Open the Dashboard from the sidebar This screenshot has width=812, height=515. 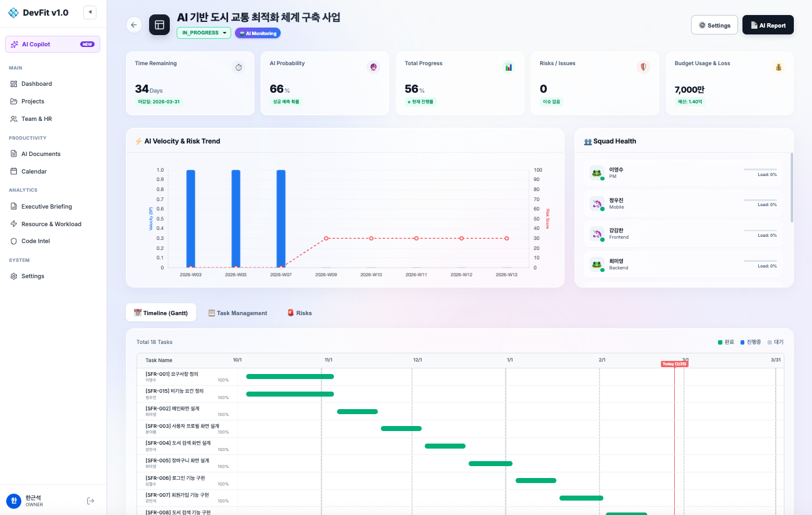pyautogui.click(x=38, y=83)
